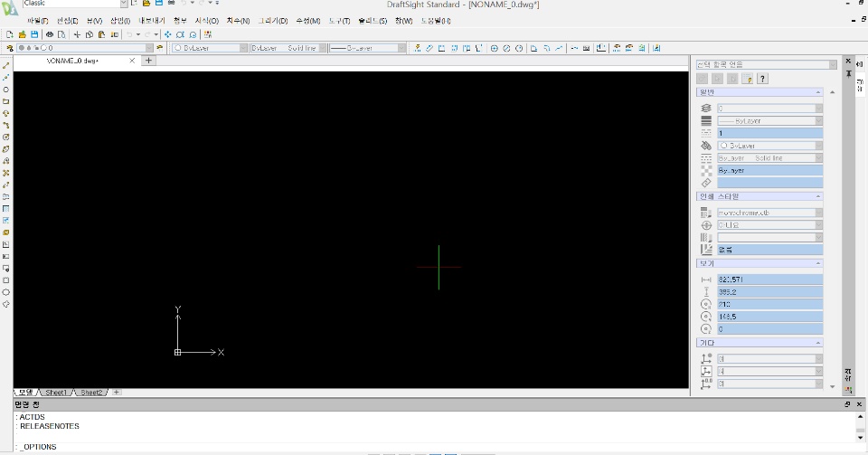Open the 그리기(D) menu
This screenshot has width=868, height=455.
(273, 21)
